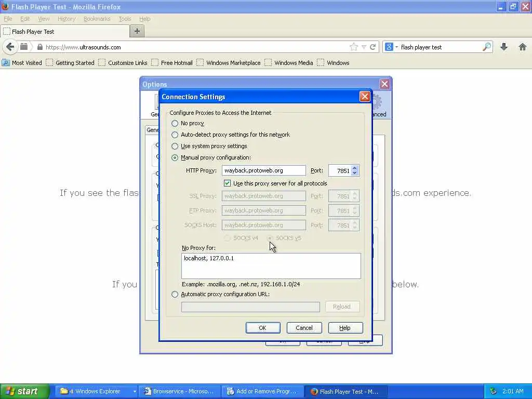Open the Downloads arrow icon
Image resolution: width=532 pixels, height=399 pixels.
click(504, 47)
